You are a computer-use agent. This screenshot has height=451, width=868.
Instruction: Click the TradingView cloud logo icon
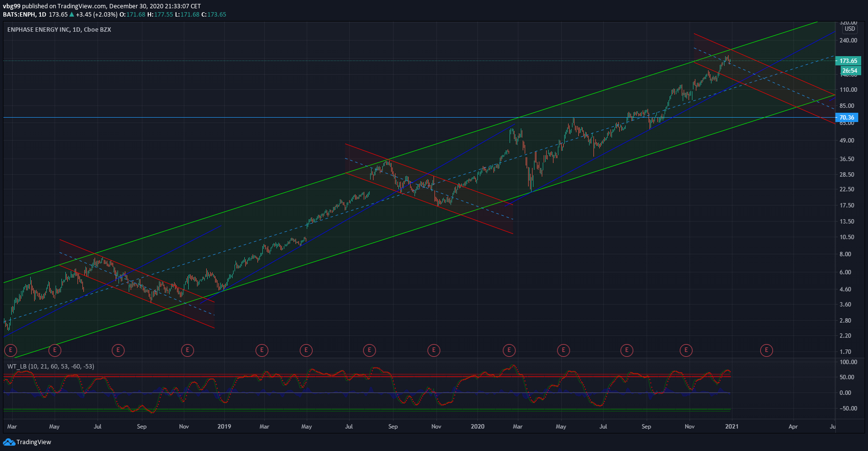pyautogui.click(x=9, y=442)
